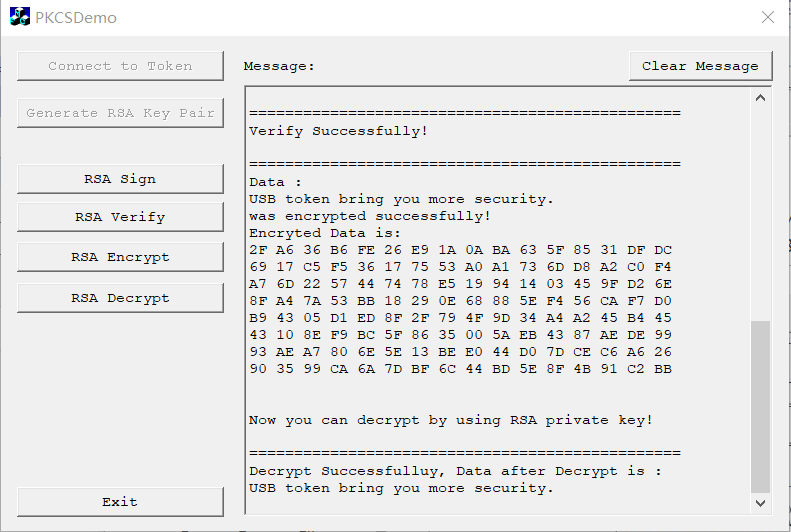The width and height of the screenshot is (791, 532).
Task: Click the PKCSDemo window title text
Action: (76, 18)
